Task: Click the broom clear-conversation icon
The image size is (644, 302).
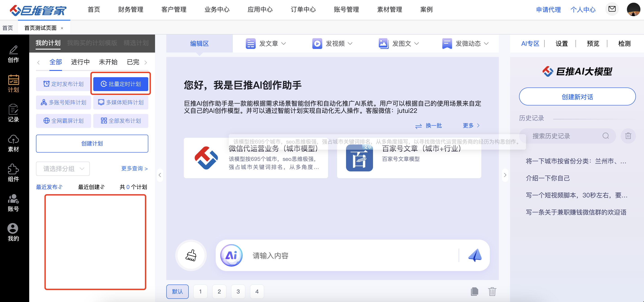Action: 191,255
